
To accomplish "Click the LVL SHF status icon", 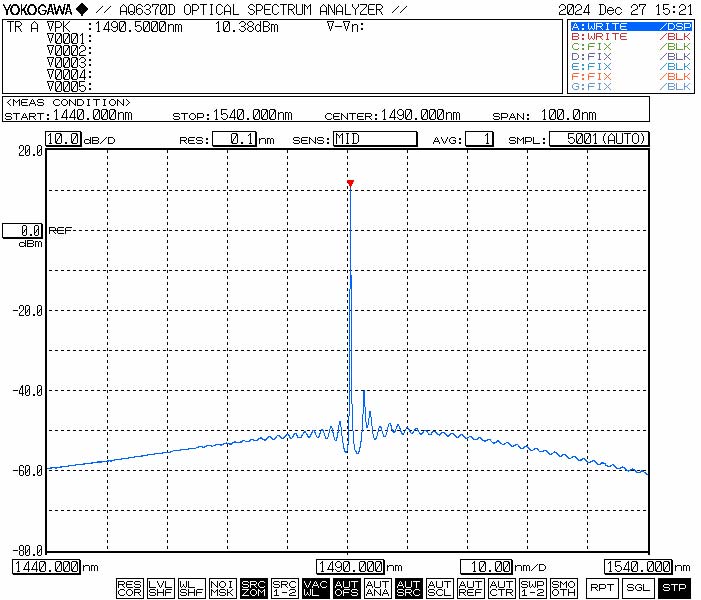I will 160,588.
